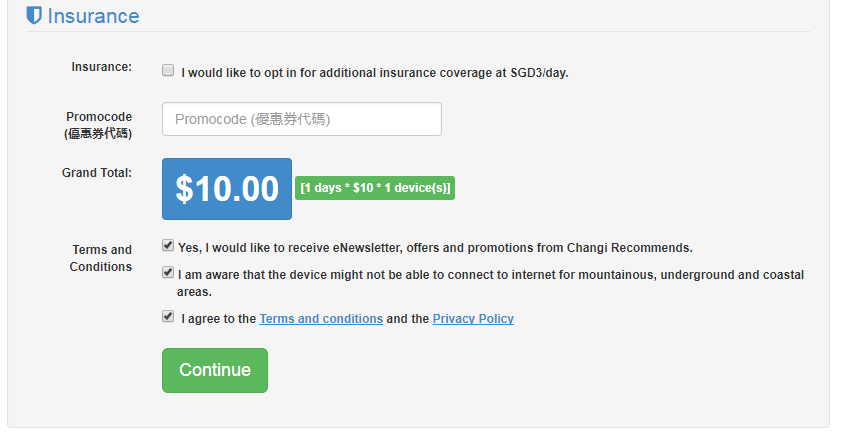Viewport: 843px width, 437px height.
Task: Uncheck the agree to terms checkbox
Action: point(168,317)
